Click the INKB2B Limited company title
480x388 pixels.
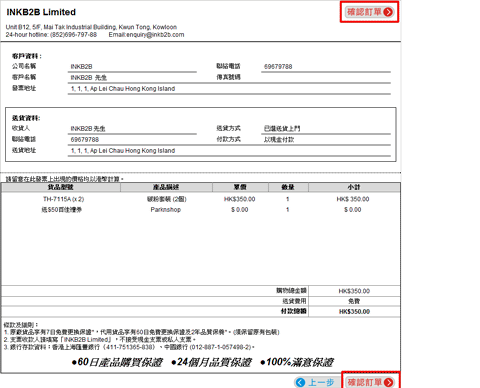point(41,12)
